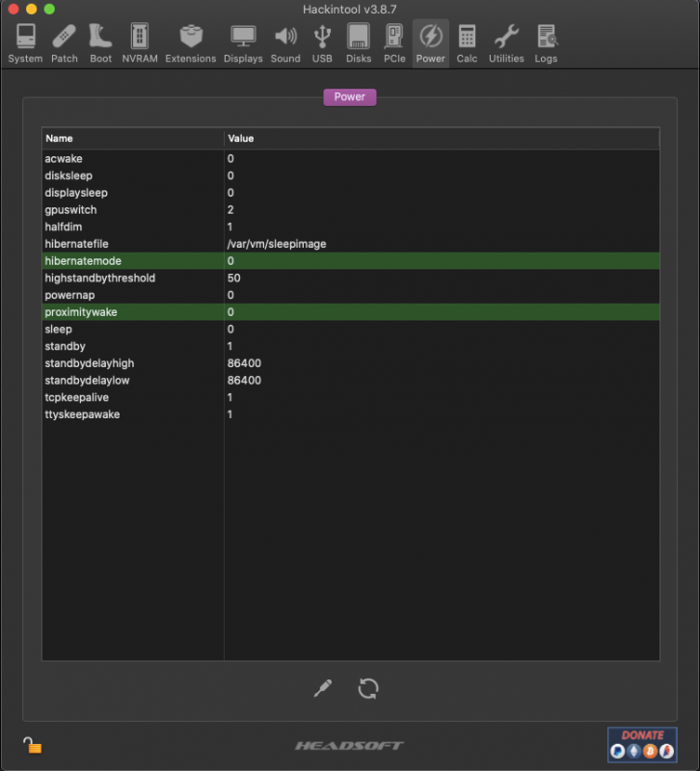Open the Displays section
The height and width of the screenshot is (771, 700).
point(243,43)
